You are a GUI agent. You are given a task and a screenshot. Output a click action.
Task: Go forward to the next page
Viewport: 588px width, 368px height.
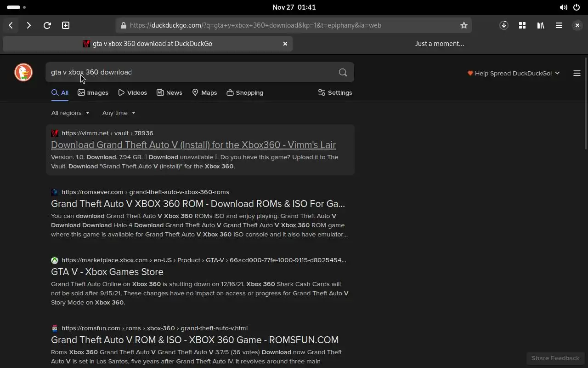coord(28,25)
